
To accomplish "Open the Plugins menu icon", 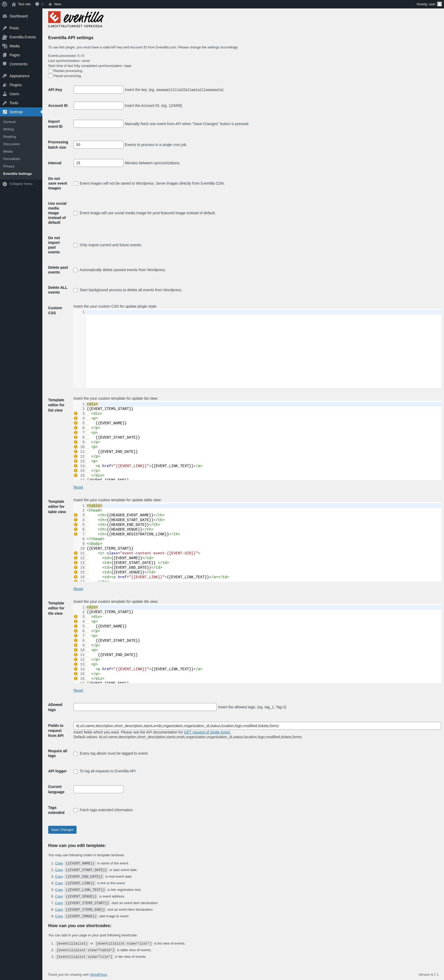I will coord(5,85).
